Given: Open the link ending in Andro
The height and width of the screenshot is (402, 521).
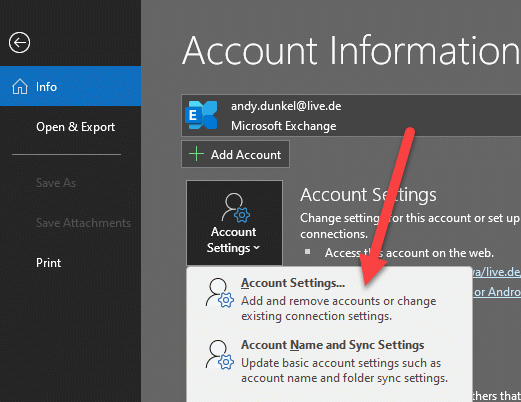Looking at the screenshot, I should [x=497, y=292].
